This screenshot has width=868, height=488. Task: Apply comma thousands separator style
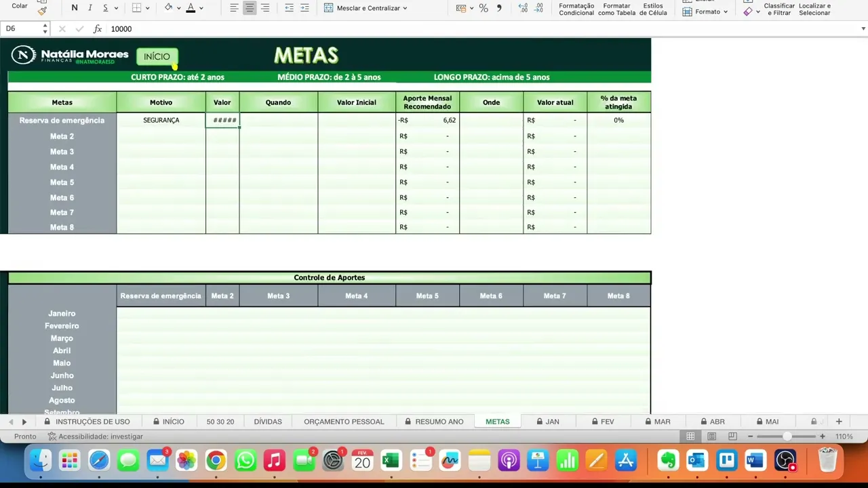[500, 8]
